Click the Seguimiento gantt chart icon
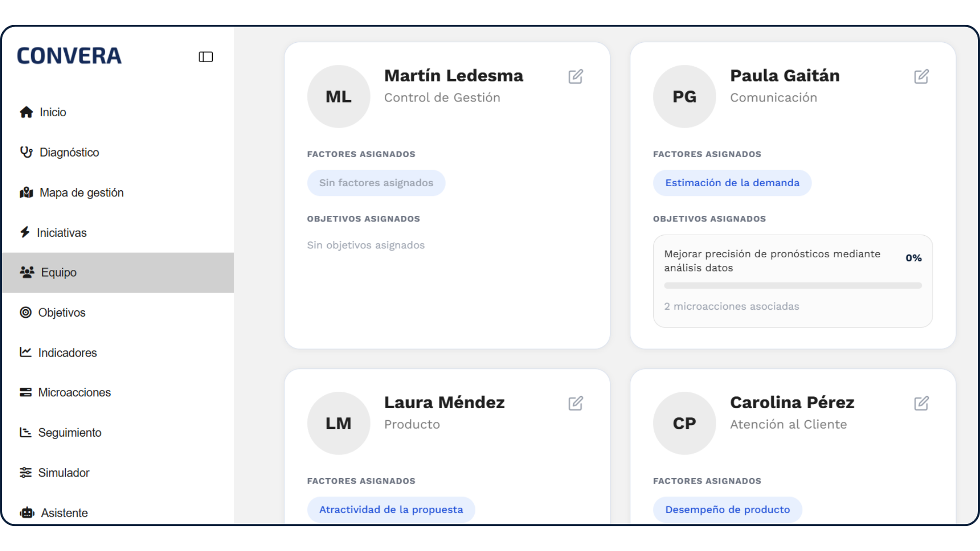Image resolution: width=980 pixels, height=551 pixels. pos(26,432)
